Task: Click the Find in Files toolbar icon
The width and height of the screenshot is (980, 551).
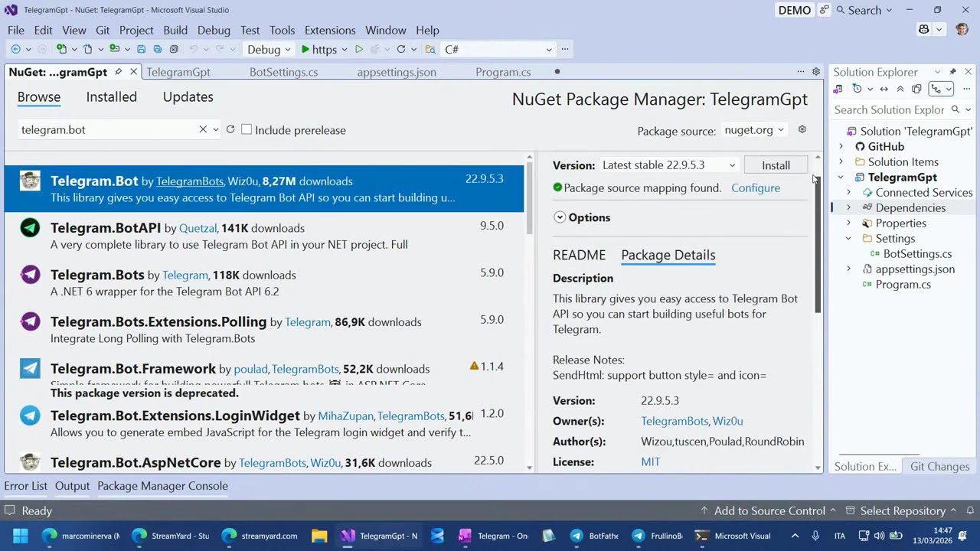Action: [430, 49]
